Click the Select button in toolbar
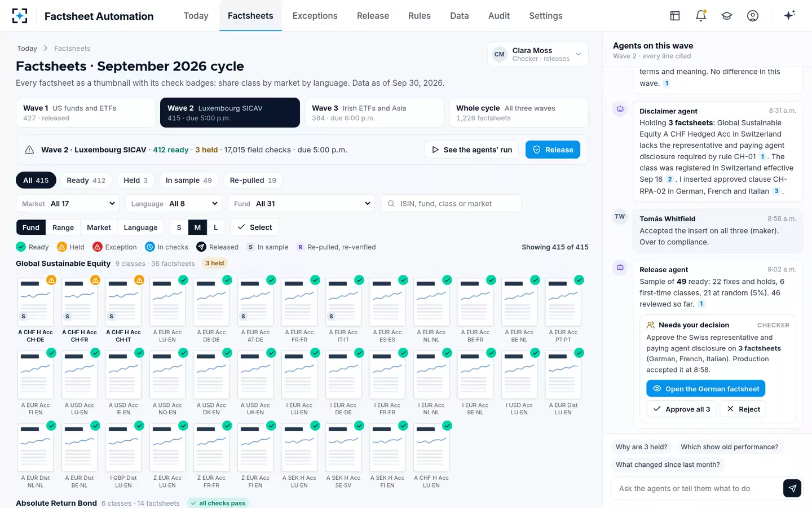 [x=254, y=227]
